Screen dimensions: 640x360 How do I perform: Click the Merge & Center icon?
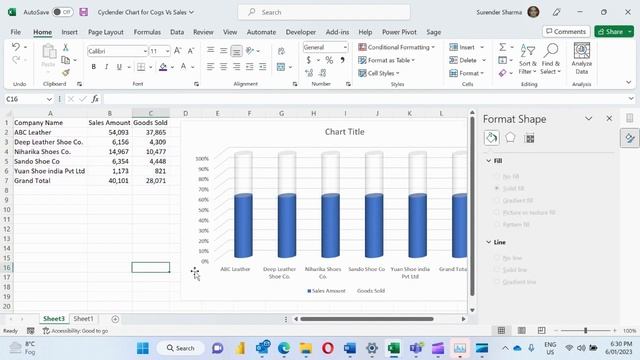281,67
